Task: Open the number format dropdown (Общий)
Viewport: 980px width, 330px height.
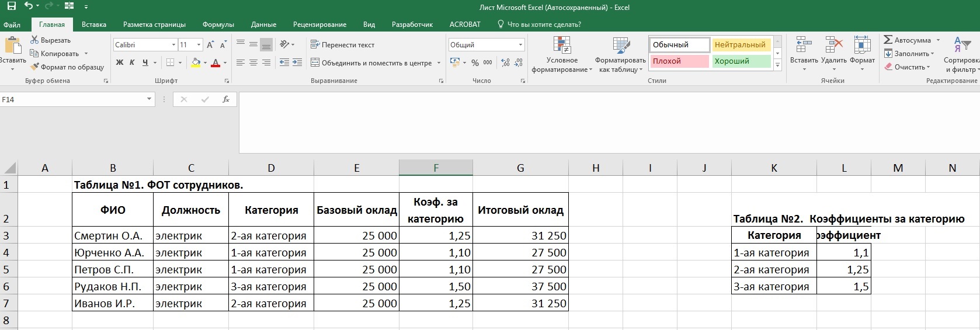Action: 520,45
